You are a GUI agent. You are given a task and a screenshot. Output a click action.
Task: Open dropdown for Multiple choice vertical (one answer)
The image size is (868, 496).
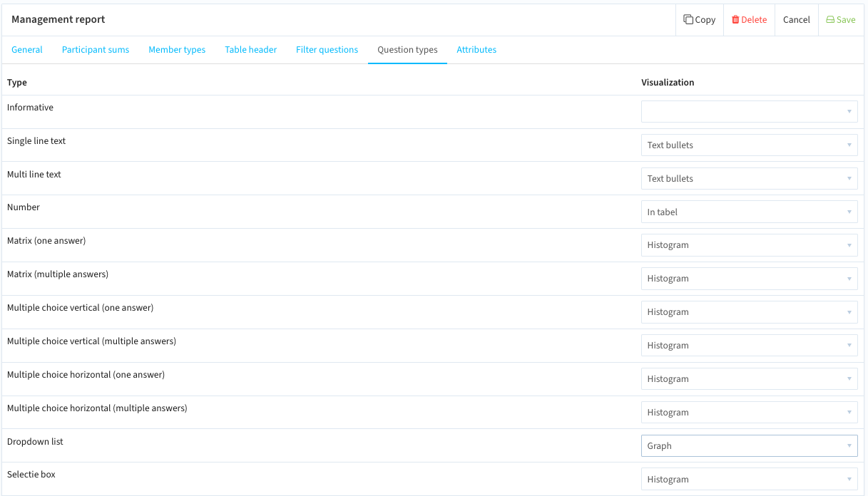[x=749, y=312]
